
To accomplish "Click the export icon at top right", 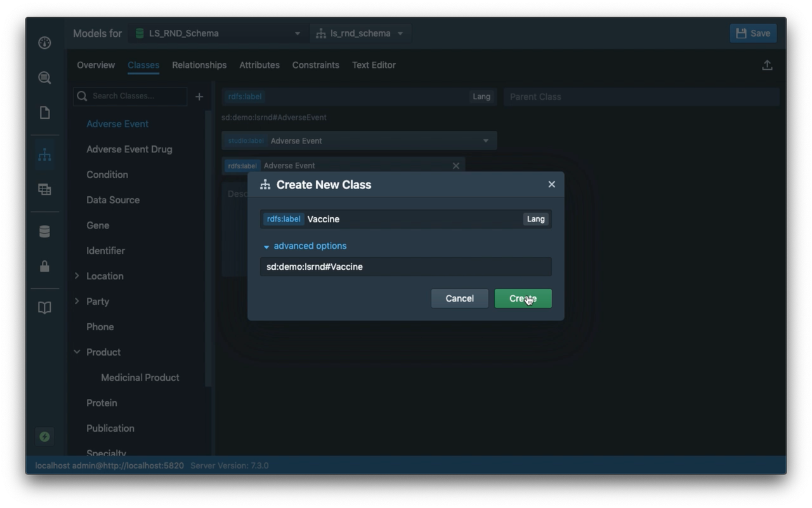I will point(767,65).
